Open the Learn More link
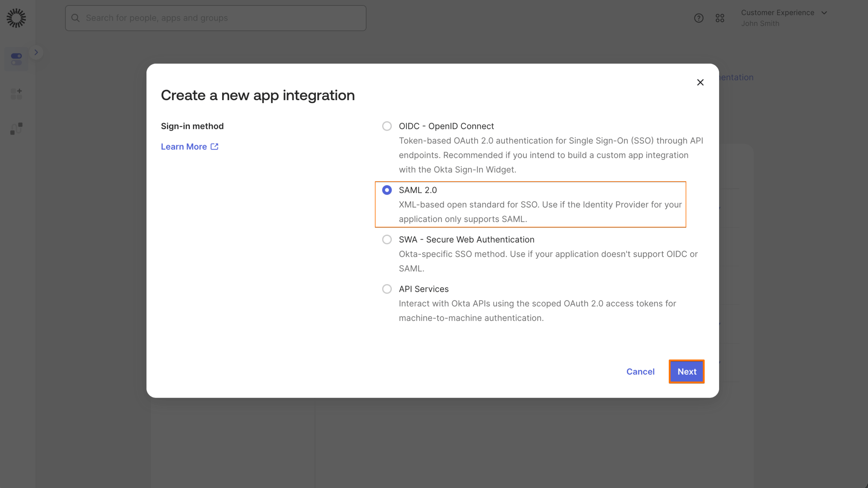The height and width of the screenshot is (488, 868). point(184,146)
